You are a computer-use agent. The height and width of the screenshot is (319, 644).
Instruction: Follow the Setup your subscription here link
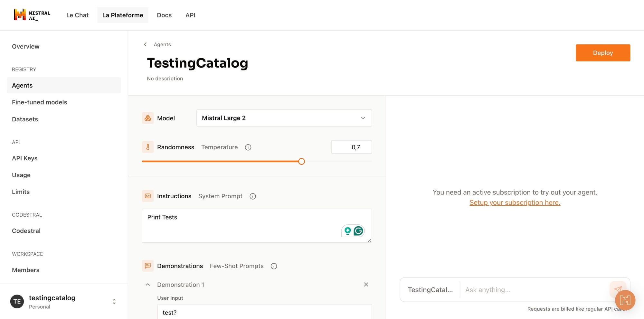515,202
